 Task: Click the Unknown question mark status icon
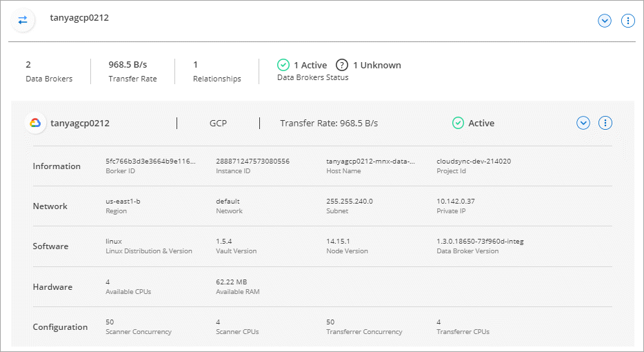point(342,65)
